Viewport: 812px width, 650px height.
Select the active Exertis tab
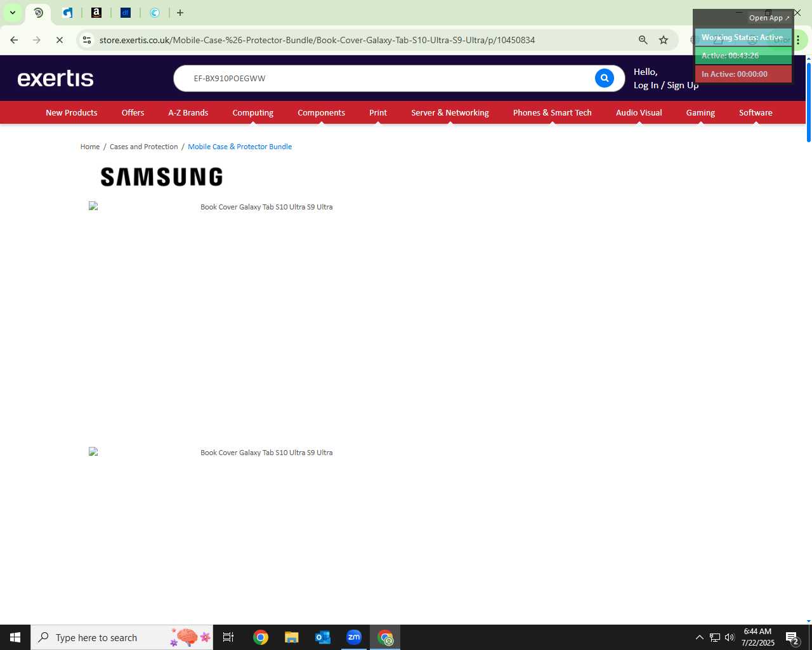(39, 13)
